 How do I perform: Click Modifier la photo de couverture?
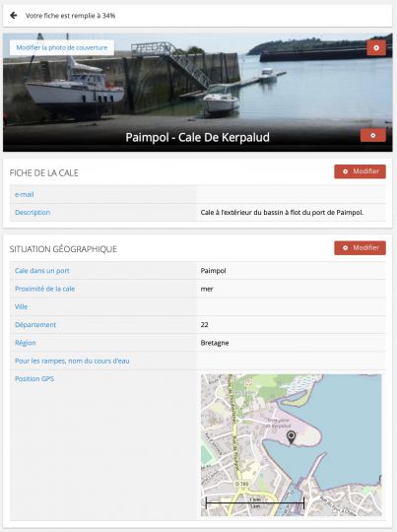coord(62,48)
